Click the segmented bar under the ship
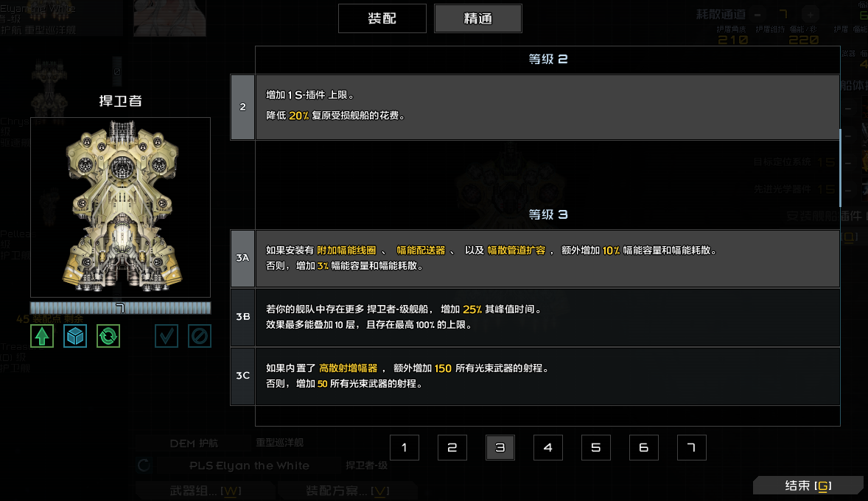The width and height of the screenshot is (868, 501). point(120,307)
